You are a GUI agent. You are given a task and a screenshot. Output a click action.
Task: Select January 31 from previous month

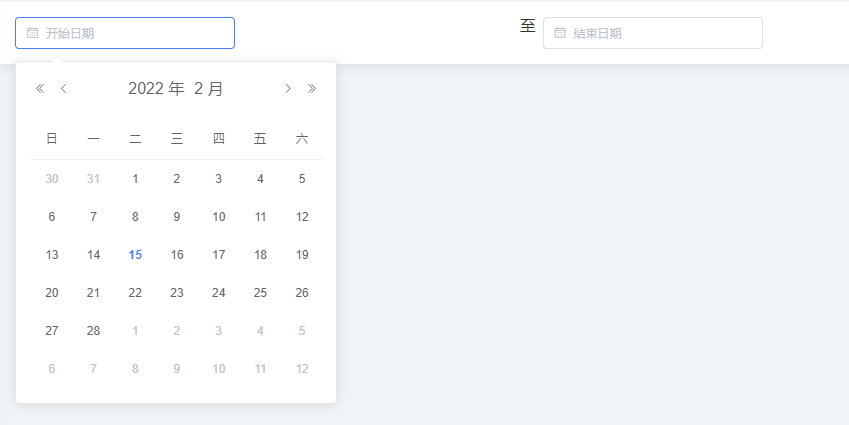point(94,179)
